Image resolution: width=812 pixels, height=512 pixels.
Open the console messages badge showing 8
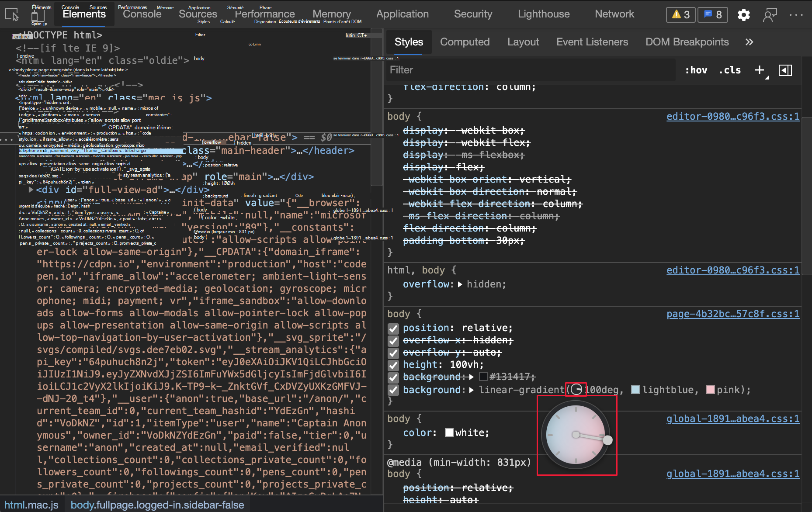pos(712,14)
